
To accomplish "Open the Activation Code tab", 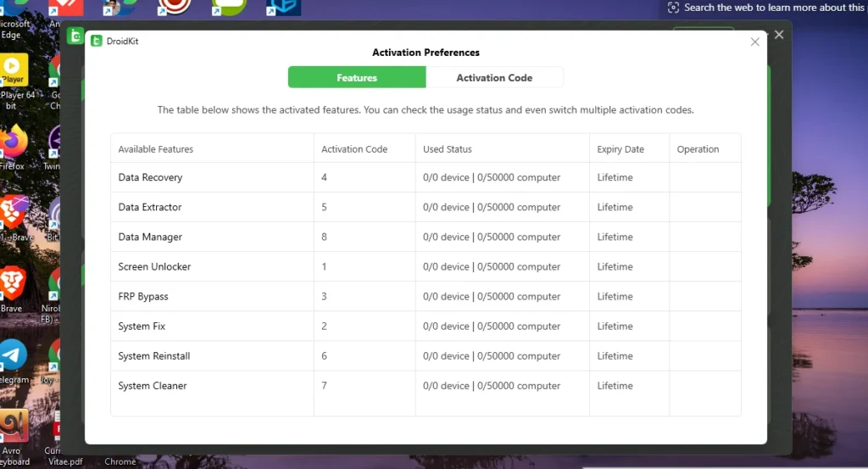I will 494,77.
